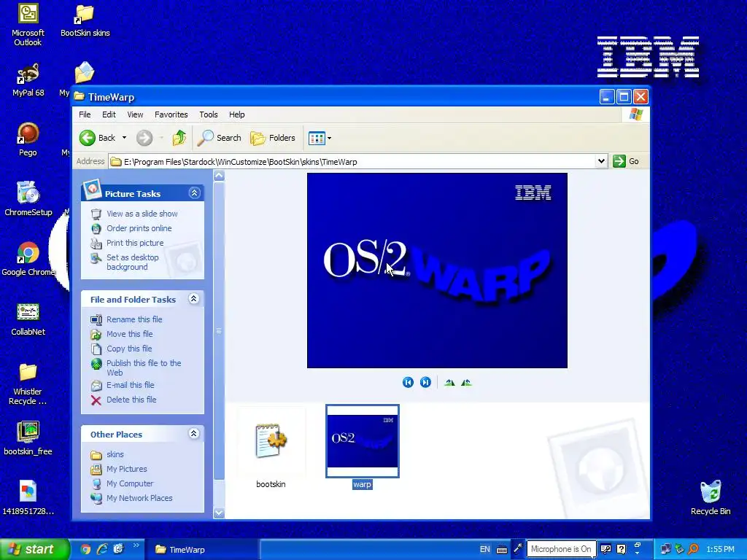This screenshot has height=560, width=747.
Task: Select the bootskin file
Action: coord(271,448)
